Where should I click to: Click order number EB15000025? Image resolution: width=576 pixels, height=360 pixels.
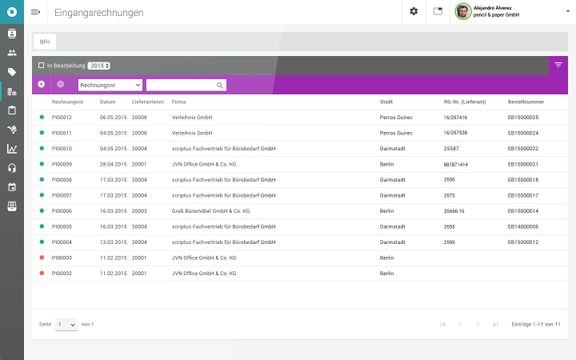point(523,117)
